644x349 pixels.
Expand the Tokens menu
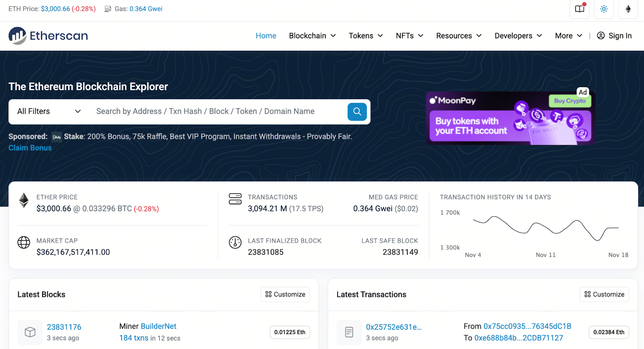coord(365,36)
